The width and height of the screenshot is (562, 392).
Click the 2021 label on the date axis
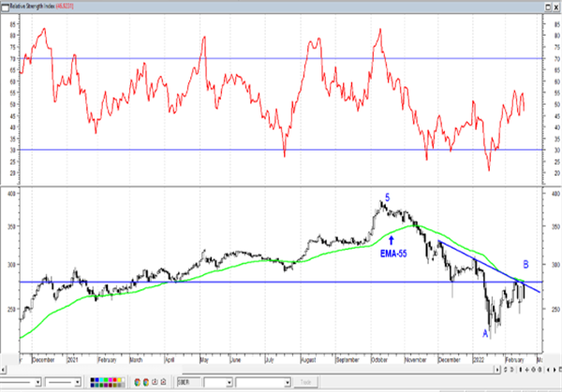73,360
